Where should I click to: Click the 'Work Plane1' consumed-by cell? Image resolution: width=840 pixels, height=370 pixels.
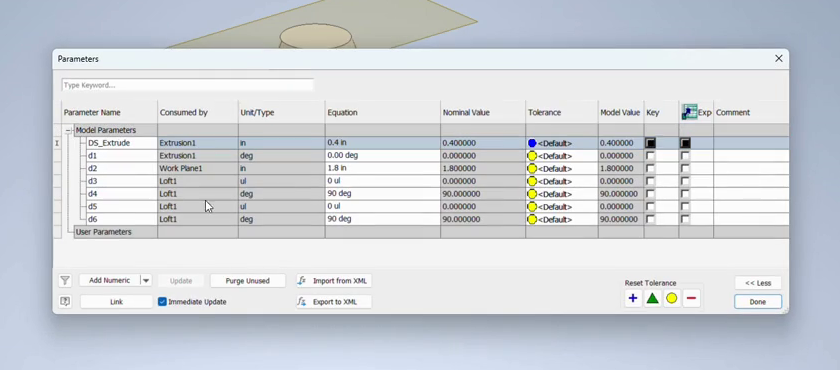(198, 169)
